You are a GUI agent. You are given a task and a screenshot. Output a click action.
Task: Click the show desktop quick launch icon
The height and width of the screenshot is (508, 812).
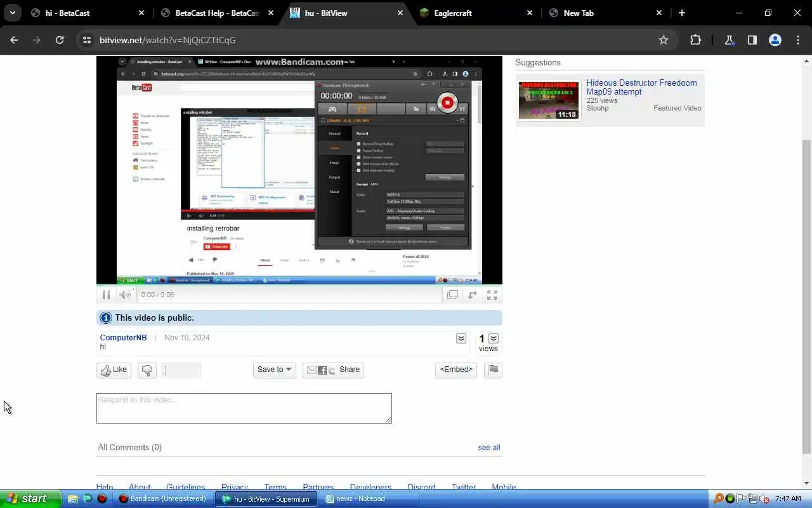(x=73, y=499)
